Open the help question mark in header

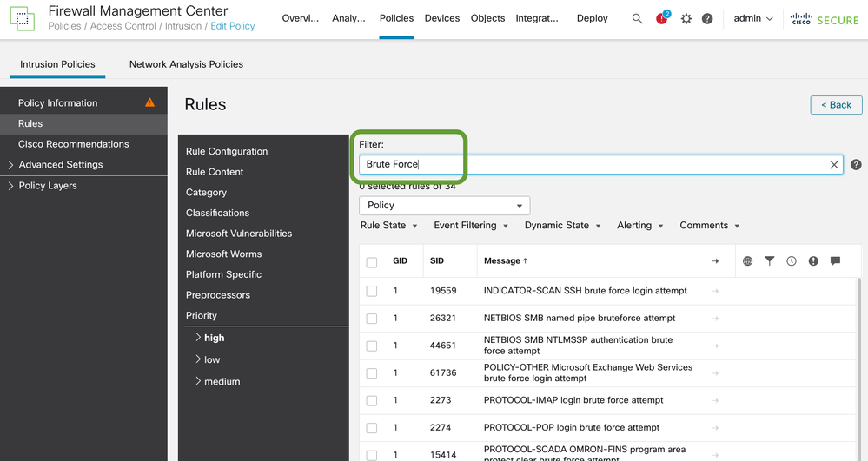707,19
